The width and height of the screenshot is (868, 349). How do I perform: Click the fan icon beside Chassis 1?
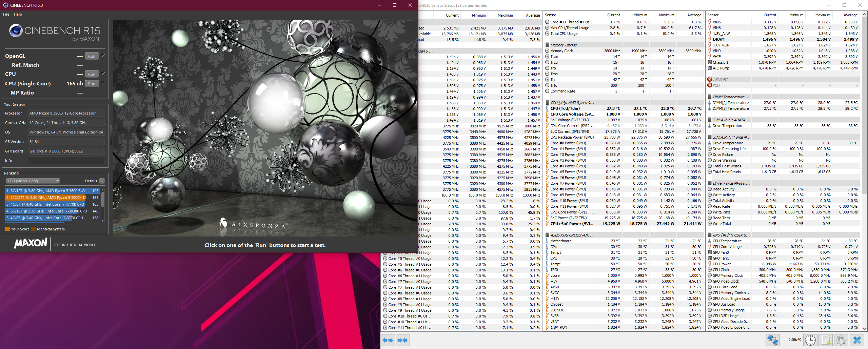[710, 62]
